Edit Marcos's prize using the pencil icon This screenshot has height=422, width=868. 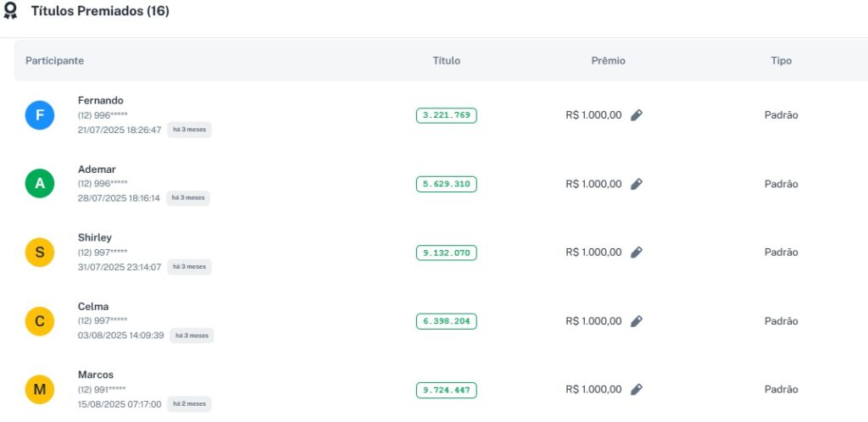pyautogui.click(x=637, y=389)
